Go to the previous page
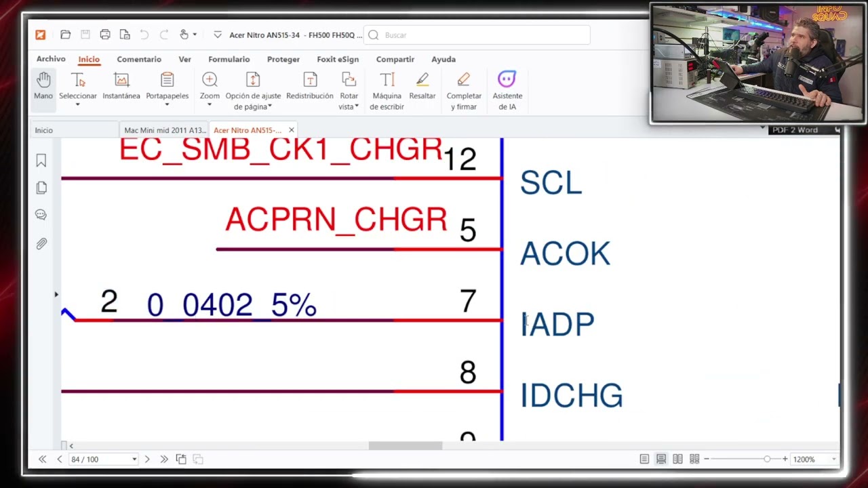868x488 pixels. (x=60, y=460)
